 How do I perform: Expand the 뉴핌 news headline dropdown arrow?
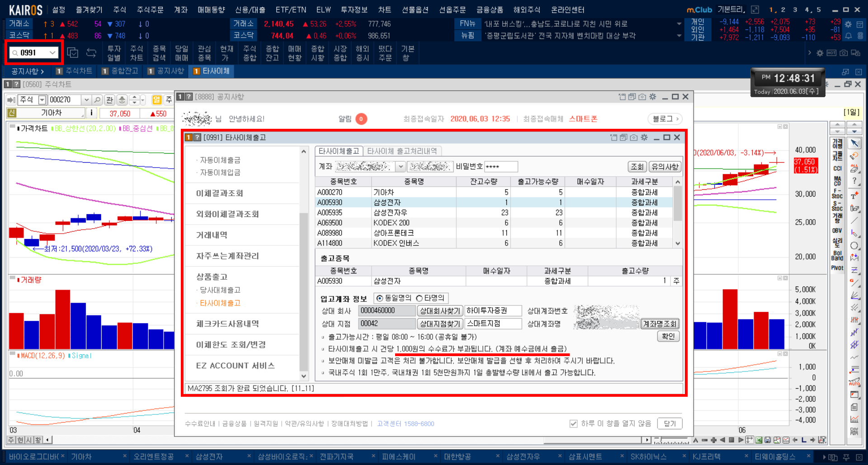point(679,36)
